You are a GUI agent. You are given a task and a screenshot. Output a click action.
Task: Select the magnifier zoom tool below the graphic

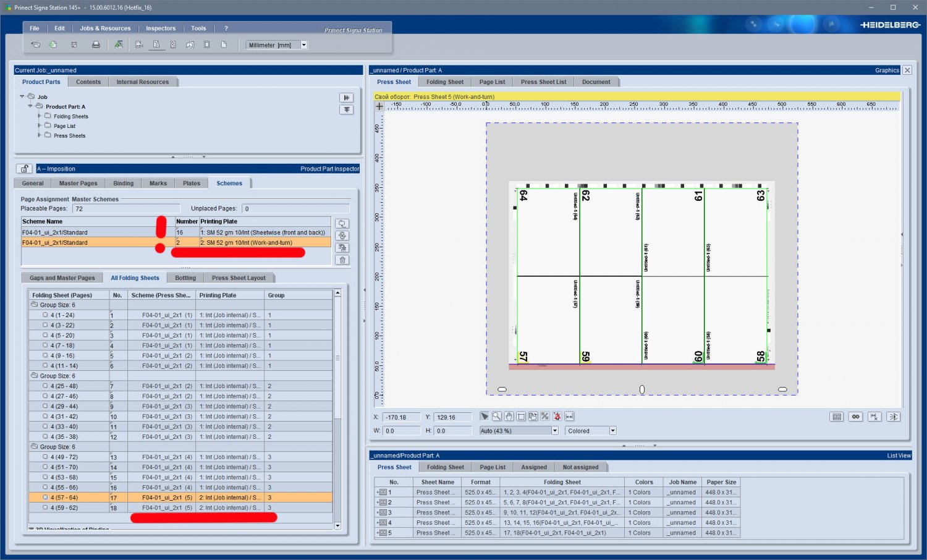click(496, 417)
